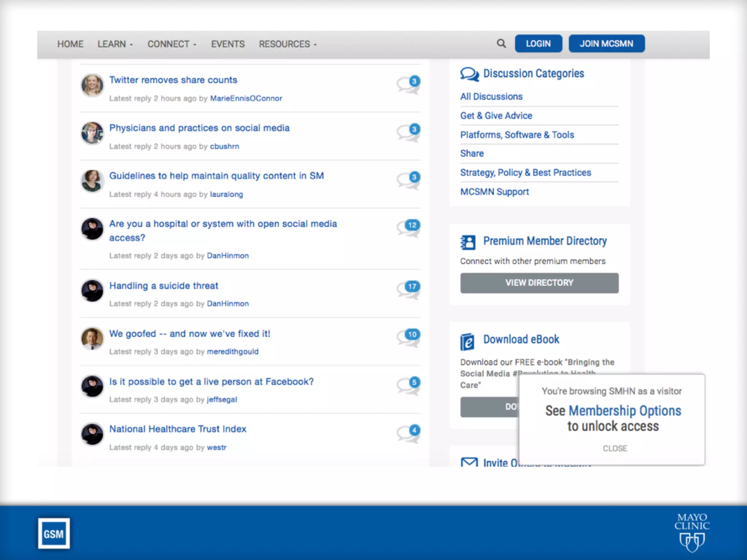Expand the CONNECT dropdown menu

(x=171, y=44)
